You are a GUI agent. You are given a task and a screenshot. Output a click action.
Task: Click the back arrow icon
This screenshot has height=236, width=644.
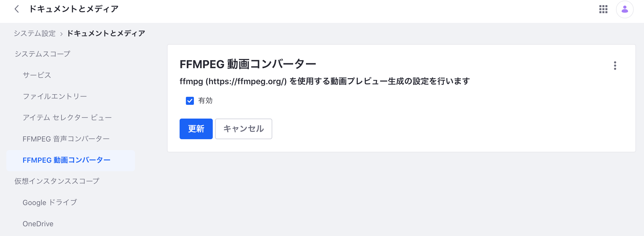coord(17,9)
